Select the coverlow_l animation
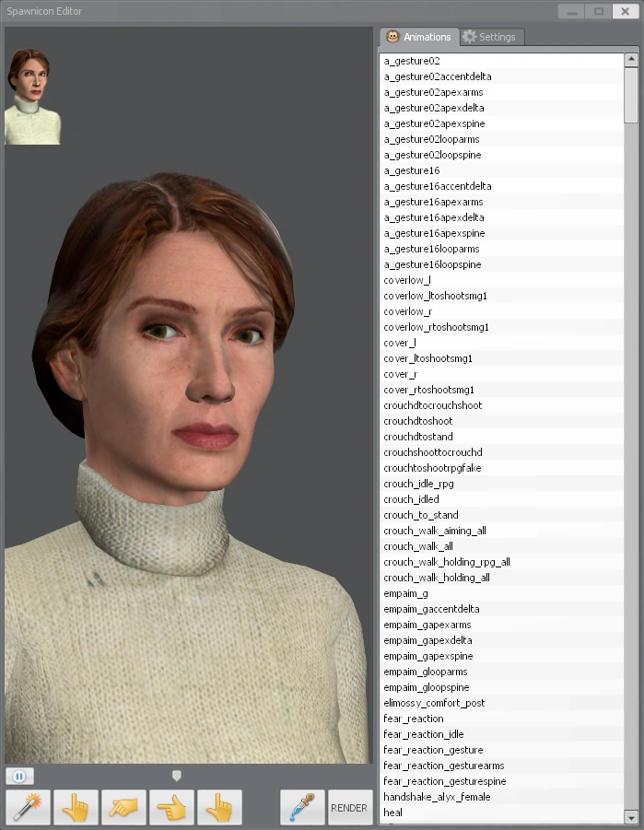The image size is (644, 830). tap(501, 280)
